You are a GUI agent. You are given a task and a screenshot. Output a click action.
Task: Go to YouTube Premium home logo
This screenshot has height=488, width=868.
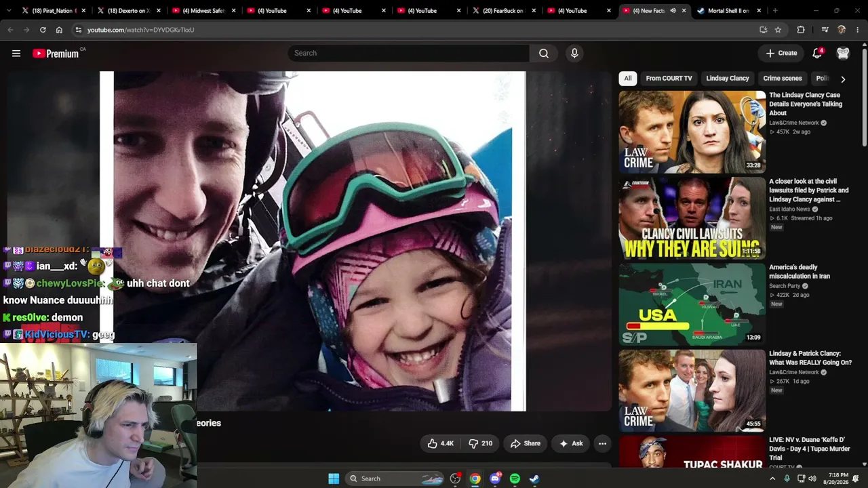[x=56, y=54]
